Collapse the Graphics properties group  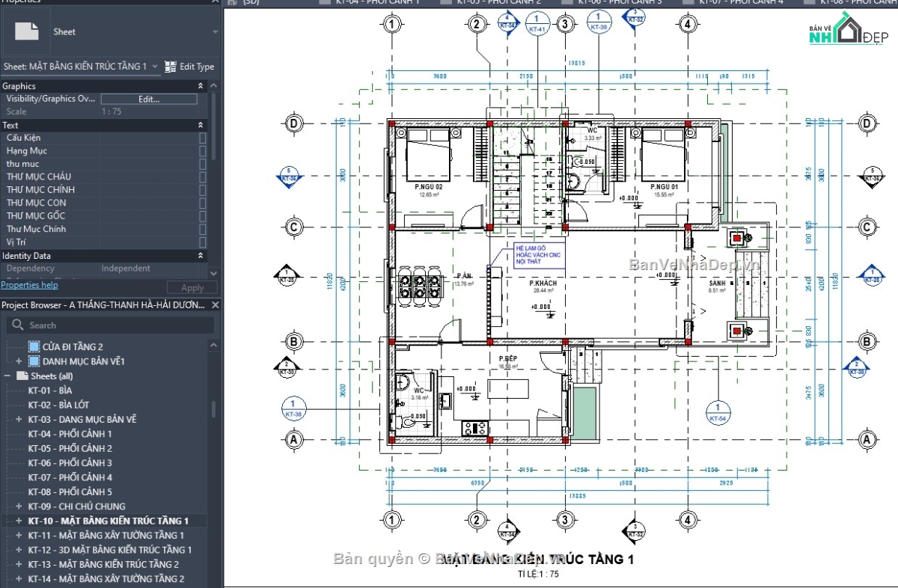(x=201, y=86)
